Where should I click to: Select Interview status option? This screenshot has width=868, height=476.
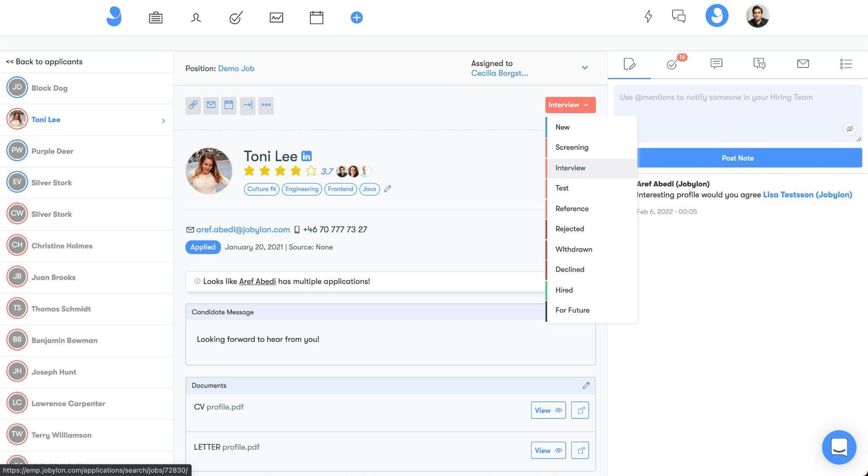click(591, 168)
